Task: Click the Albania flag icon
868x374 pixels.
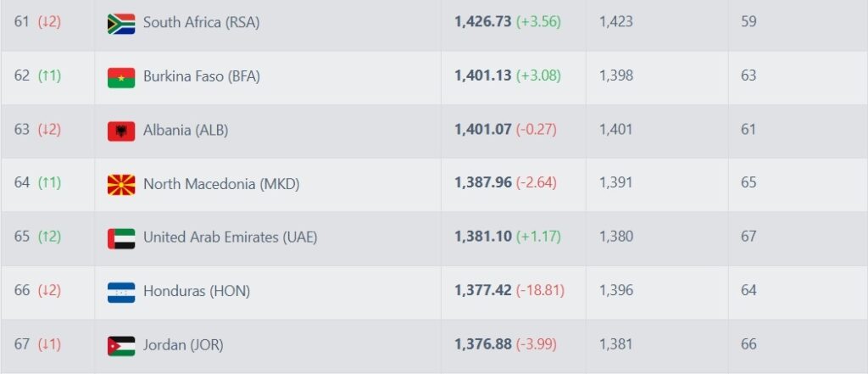Action: click(121, 131)
